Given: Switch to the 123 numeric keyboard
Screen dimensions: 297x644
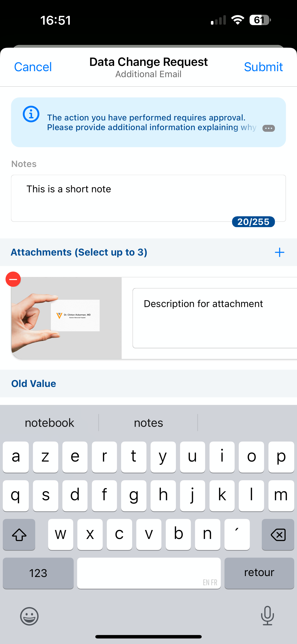Looking at the screenshot, I should tap(38, 573).
